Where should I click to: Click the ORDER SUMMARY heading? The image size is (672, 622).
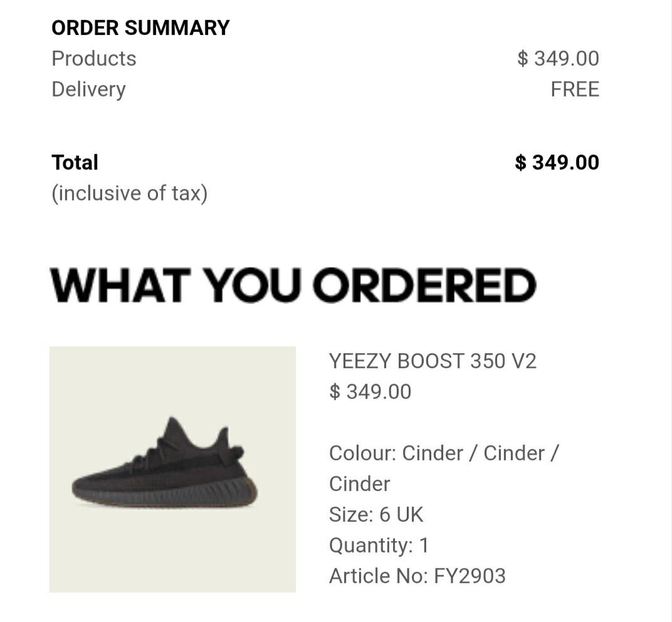[140, 28]
